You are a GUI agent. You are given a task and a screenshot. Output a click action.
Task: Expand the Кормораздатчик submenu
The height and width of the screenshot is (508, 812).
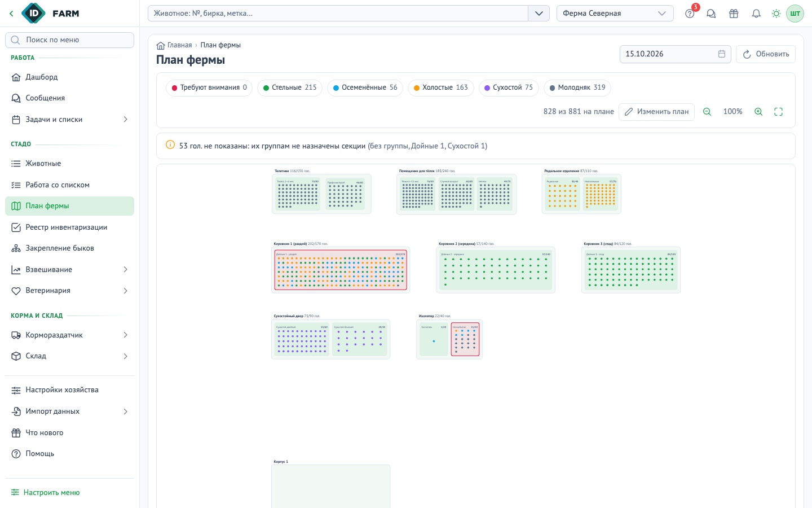pyautogui.click(x=125, y=335)
